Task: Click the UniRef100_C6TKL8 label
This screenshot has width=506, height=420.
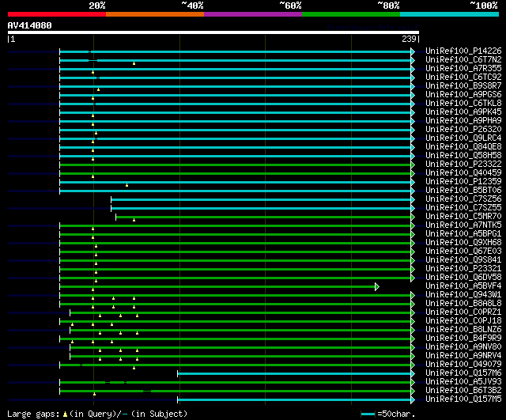Action: point(463,104)
